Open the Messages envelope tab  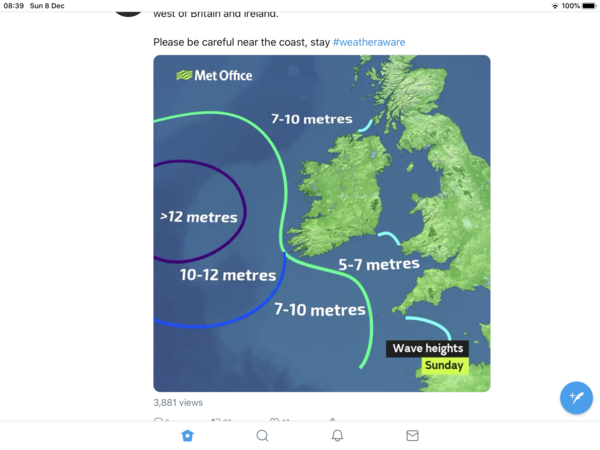[412, 436]
